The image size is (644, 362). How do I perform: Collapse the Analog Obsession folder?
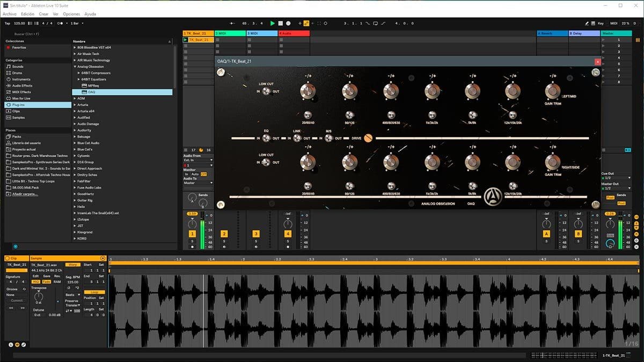point(75,67)
